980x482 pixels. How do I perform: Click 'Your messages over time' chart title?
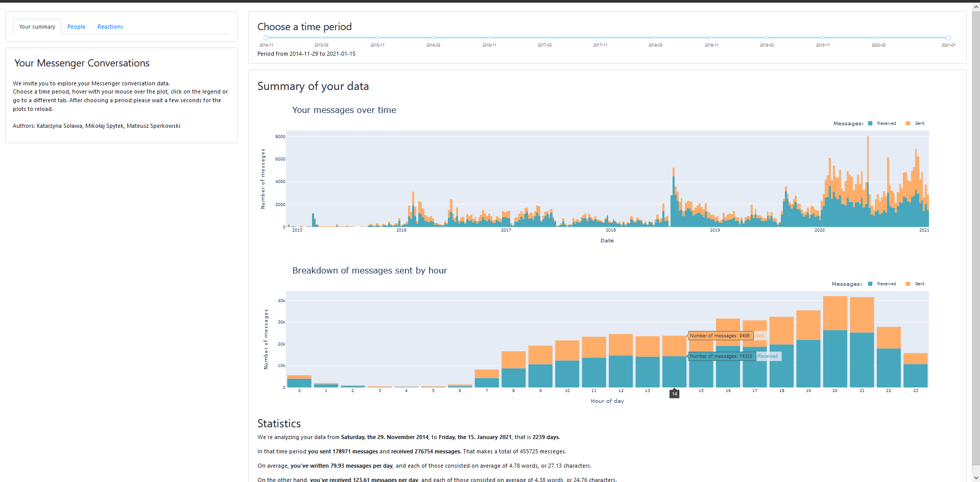pos(344,110)
